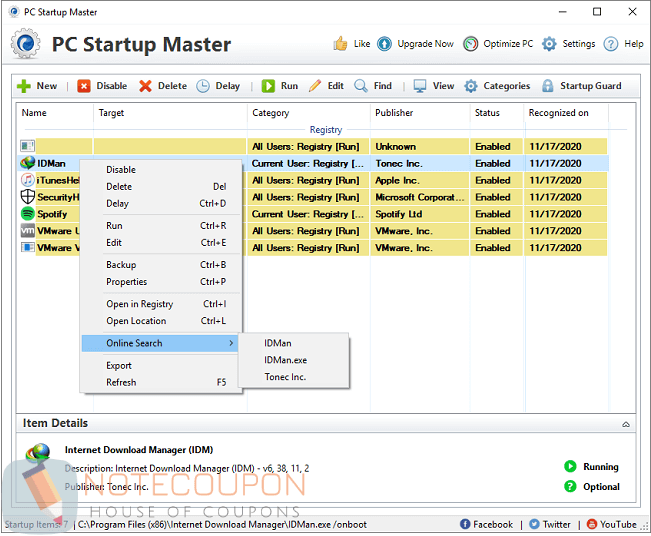Viewport: 651px width, 536px height.
Task: Click the SecurityHealth shield icon
Action: pyautogui.click(x=27, y=197)
